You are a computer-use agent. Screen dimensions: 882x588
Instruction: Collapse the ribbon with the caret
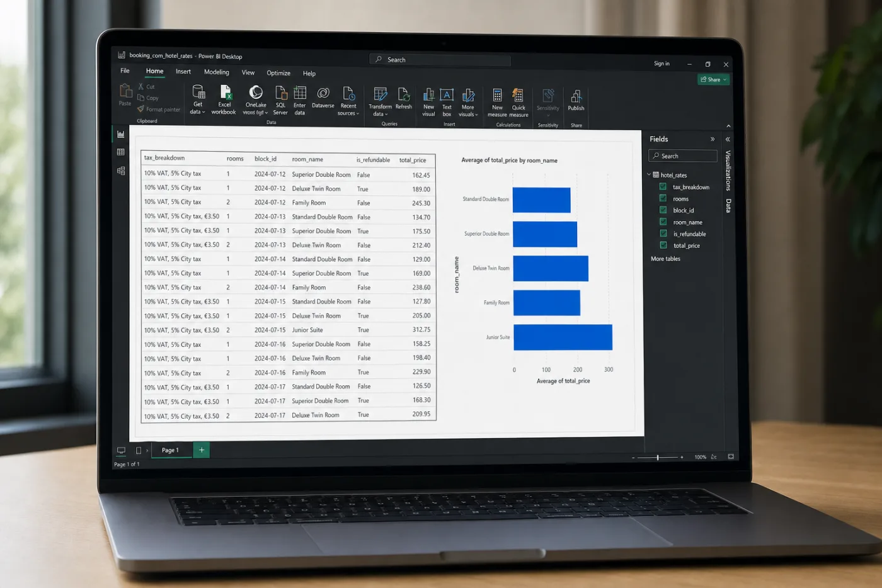(x=728, y=126)
